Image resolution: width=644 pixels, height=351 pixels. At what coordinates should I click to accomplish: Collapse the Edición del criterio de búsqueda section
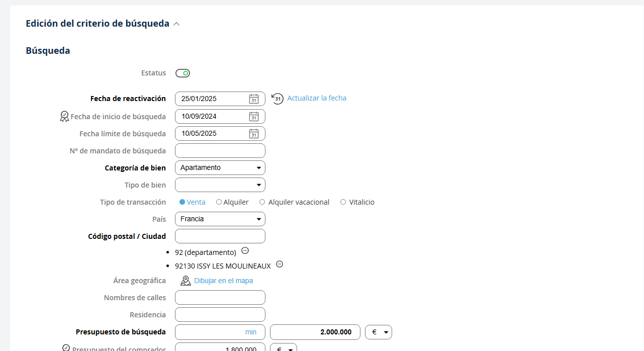176,24
